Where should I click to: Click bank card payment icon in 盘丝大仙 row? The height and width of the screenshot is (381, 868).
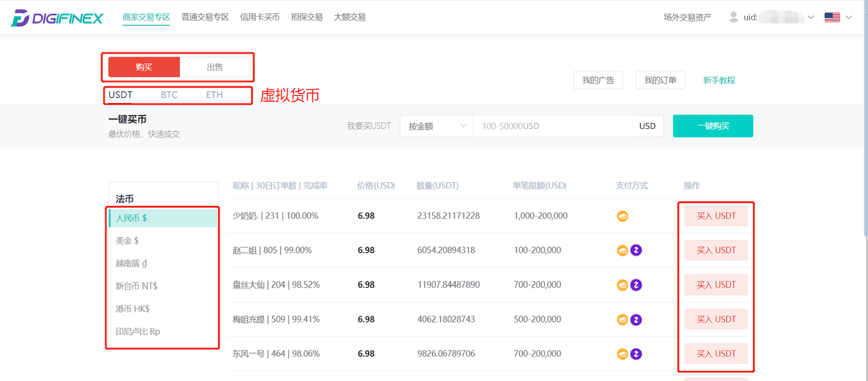(622, 285)
